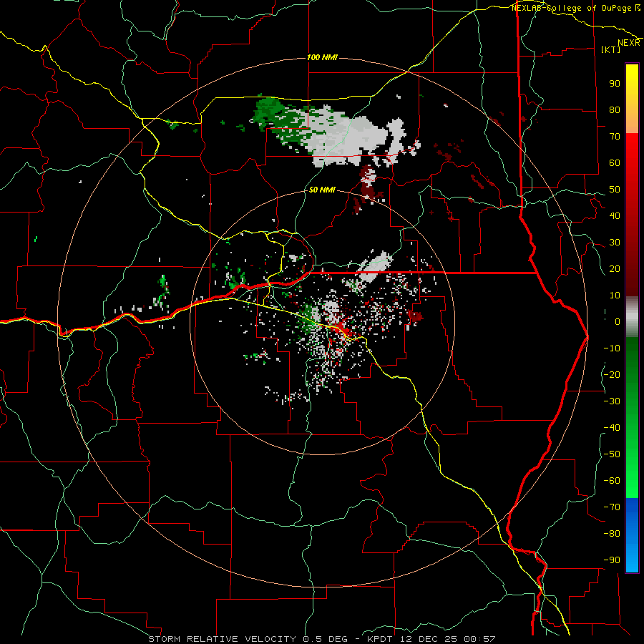Viewport: 644px width, 644px height.
Task: Select the -10 value on velocity scale
Action: click(612, 348)
